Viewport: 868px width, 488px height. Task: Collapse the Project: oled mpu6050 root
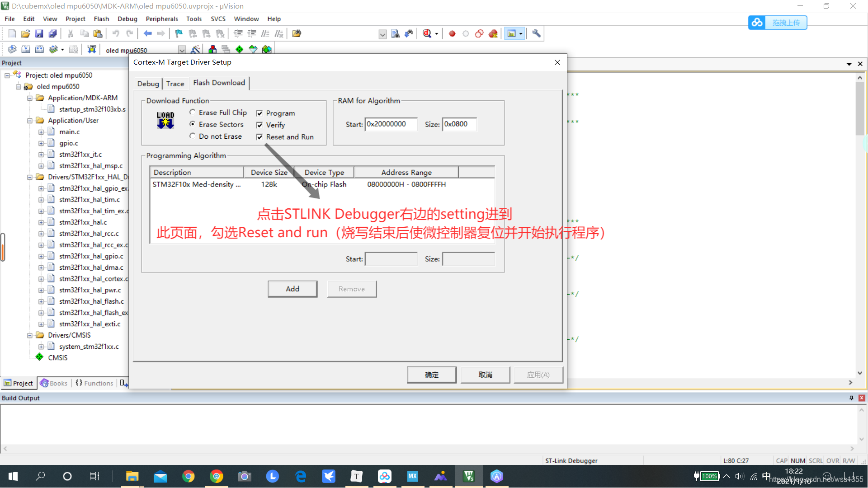[7, 75]
